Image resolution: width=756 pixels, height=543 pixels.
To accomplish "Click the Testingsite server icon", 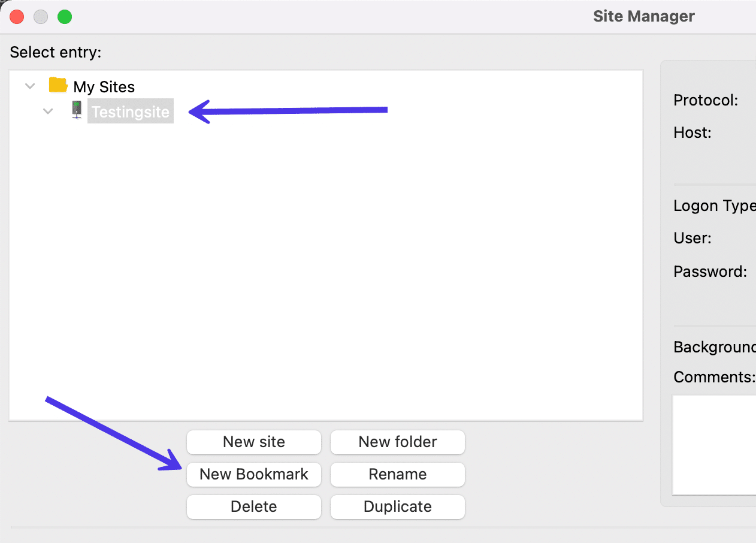I will (76, 110).
